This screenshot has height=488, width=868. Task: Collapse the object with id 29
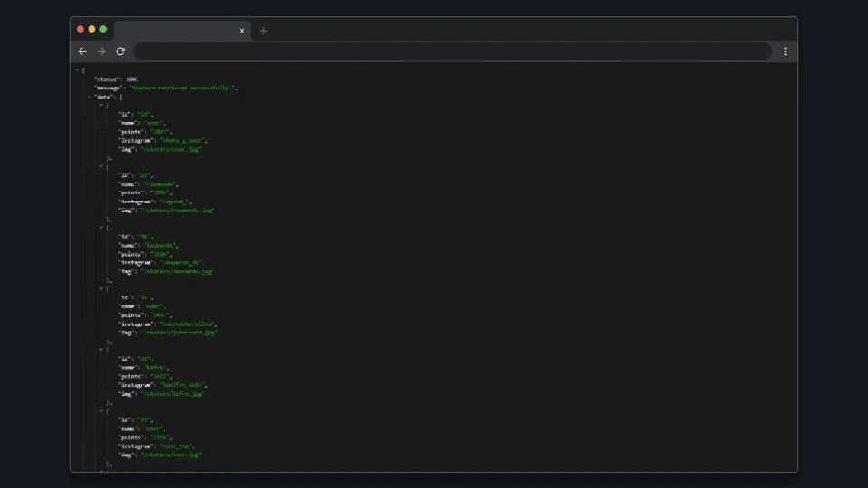click(100, 166)
